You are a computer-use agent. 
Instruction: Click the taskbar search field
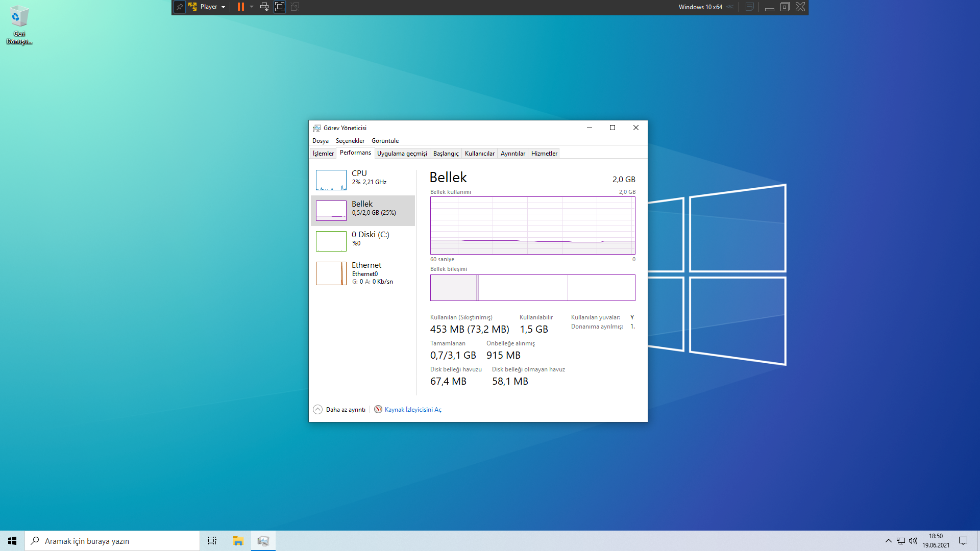click(112, 541)
